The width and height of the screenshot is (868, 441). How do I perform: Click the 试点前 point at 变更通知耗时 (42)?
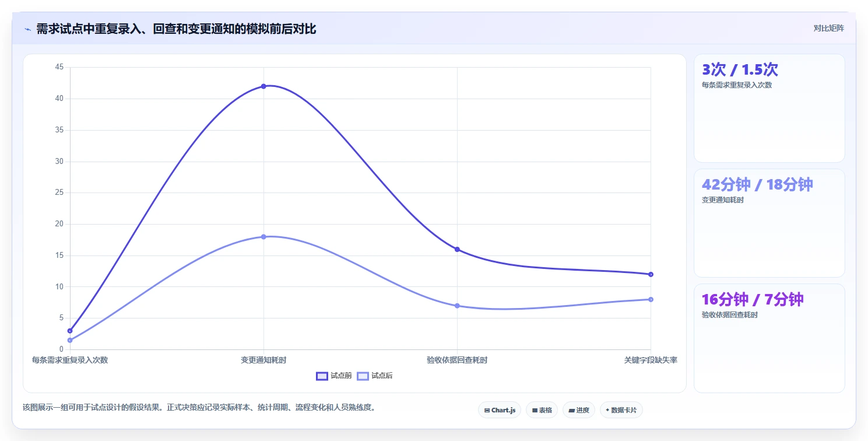[263, 86]
